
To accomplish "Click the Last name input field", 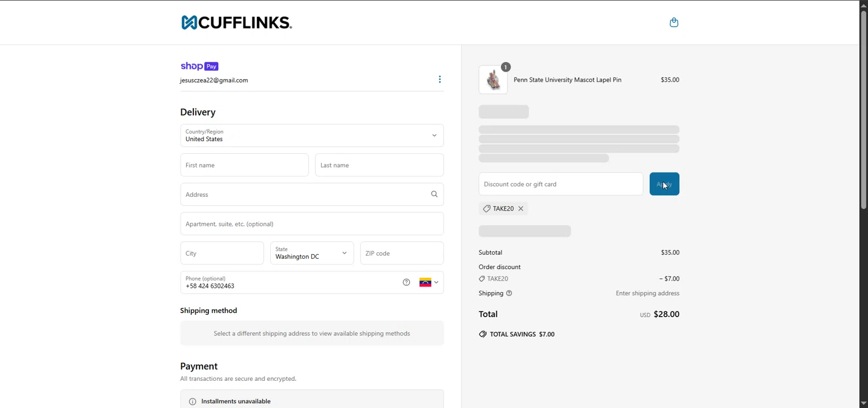I will (379, 166).
